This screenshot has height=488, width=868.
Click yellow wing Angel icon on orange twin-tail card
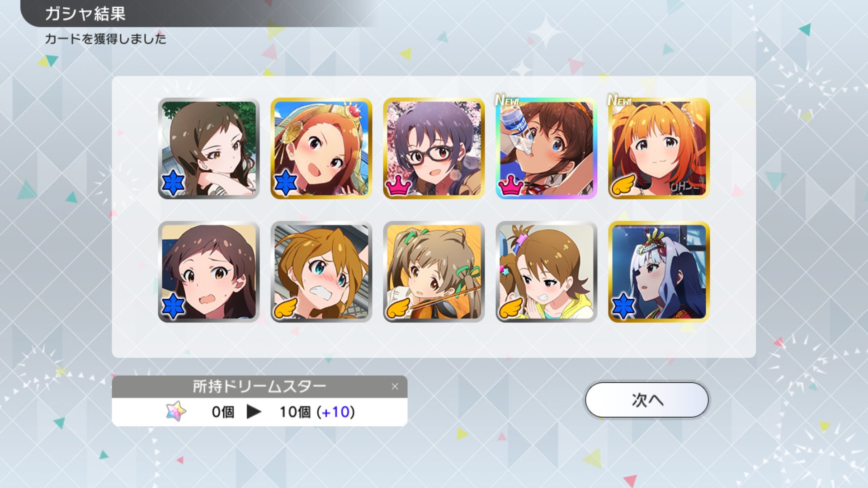click(623, 184)
